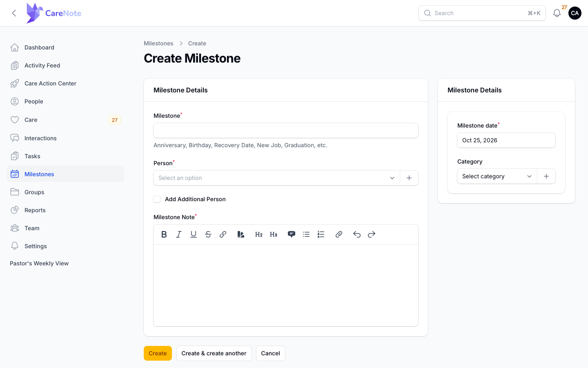The width and height of the screenshot is (588, 368).
Task: Follow Milestones breadcrumb link
Action: point(158,43)
